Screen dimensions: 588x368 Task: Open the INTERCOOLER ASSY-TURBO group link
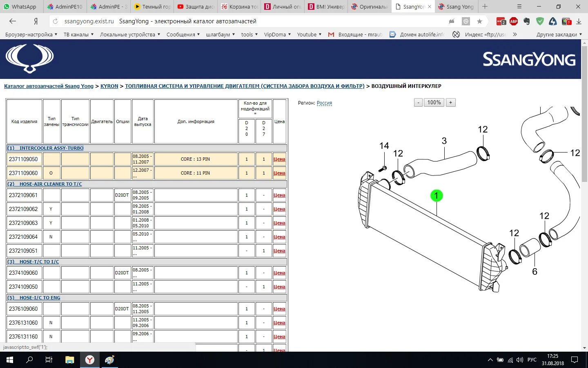pyautogui.click(x=45, y=148)
